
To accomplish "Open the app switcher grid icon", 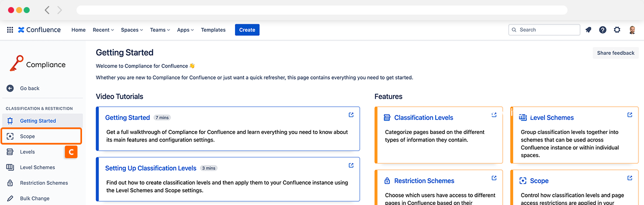I will pos(10,30).
